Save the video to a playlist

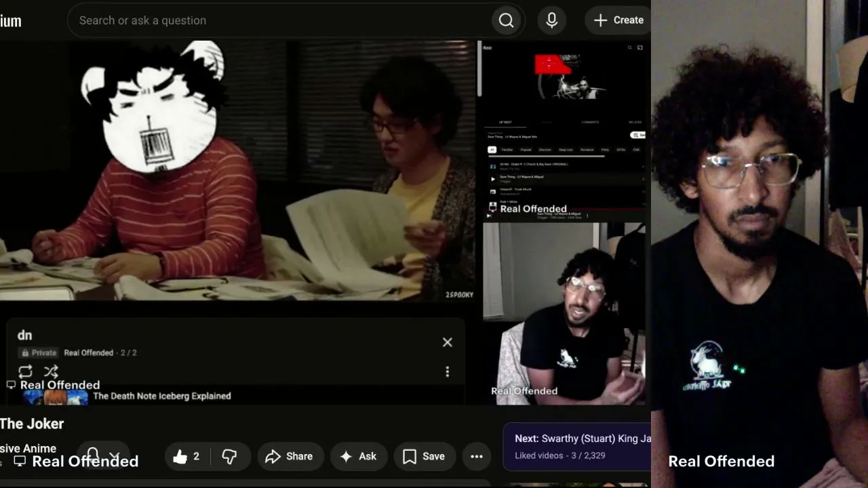point(425,457)
